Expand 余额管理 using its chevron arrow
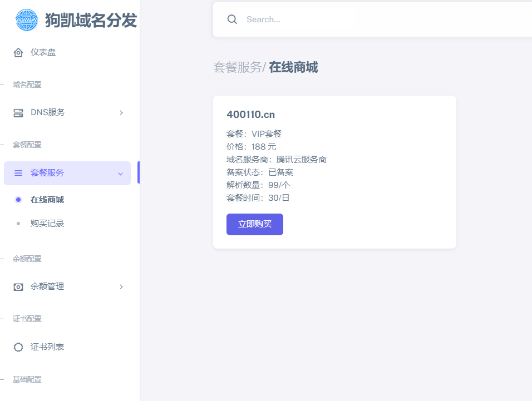 tap(121, 287)
